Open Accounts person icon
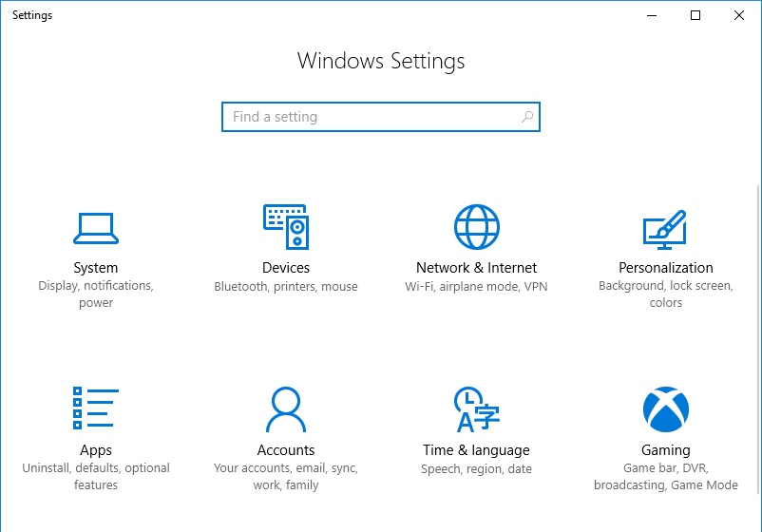Image resolution: width=762 pixels, height=532 pixels. [286, 409]
